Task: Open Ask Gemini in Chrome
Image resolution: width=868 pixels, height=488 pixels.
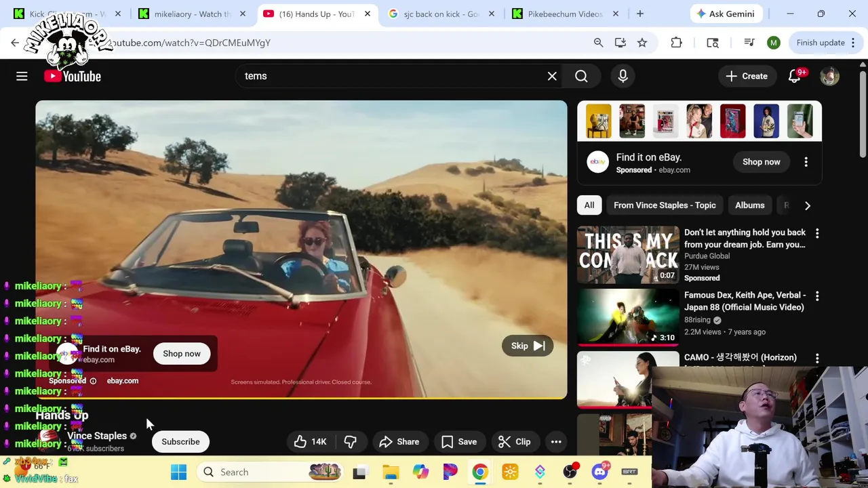Action: coord(726,14)
